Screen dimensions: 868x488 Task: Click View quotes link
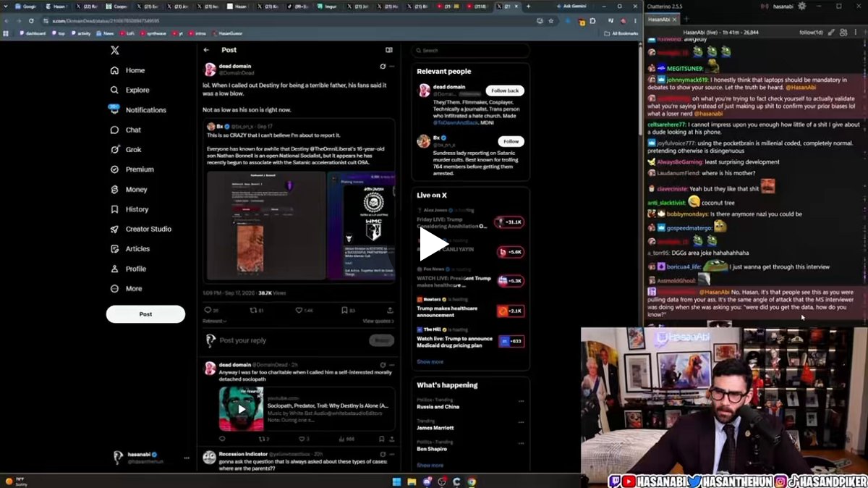pyautogui.click(x=379, y=321)
